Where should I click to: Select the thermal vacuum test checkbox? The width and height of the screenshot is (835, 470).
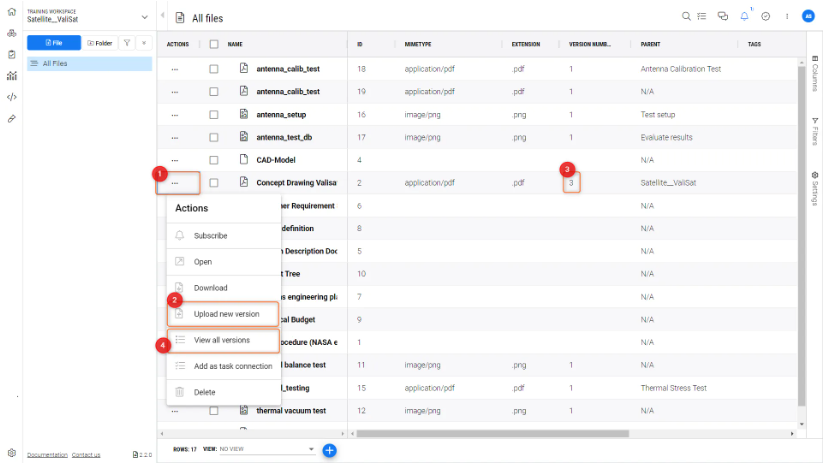click(214, 411)
